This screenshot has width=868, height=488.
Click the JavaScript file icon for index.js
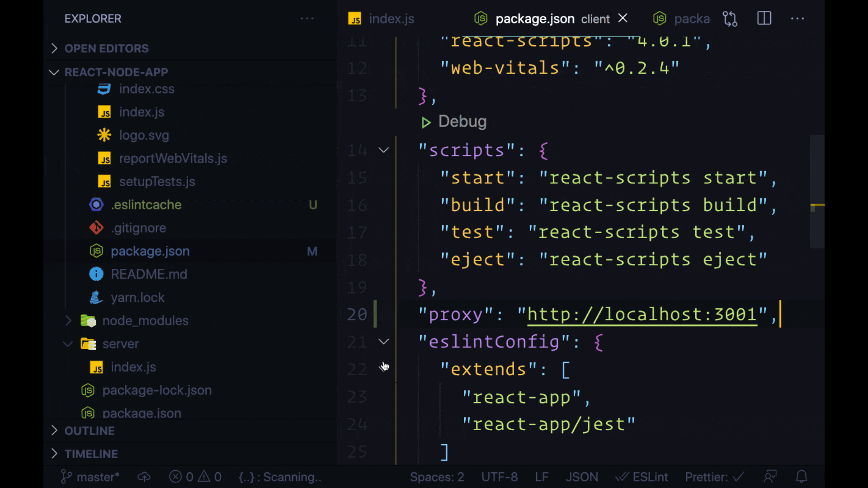pos(105,112)
